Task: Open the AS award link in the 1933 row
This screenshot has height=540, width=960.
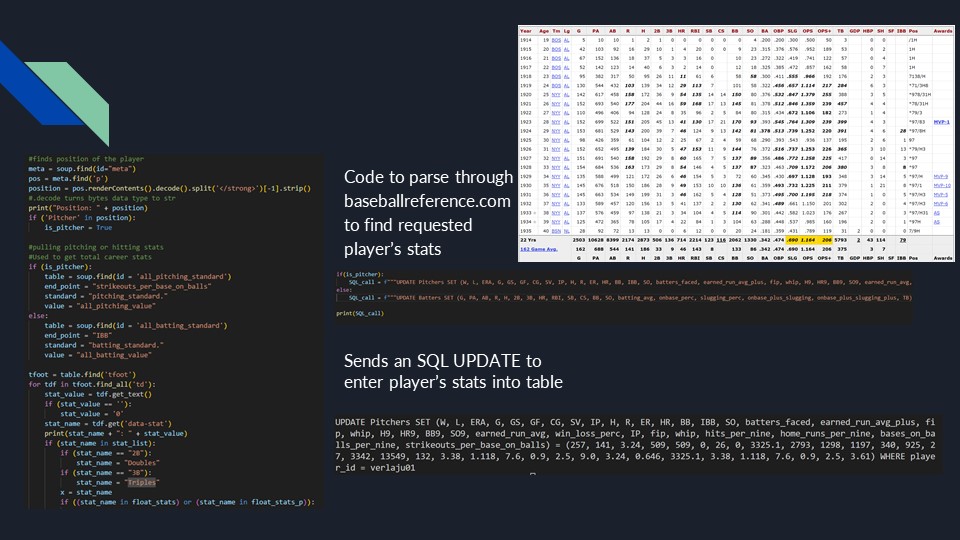Action: (x=937, y=213)
